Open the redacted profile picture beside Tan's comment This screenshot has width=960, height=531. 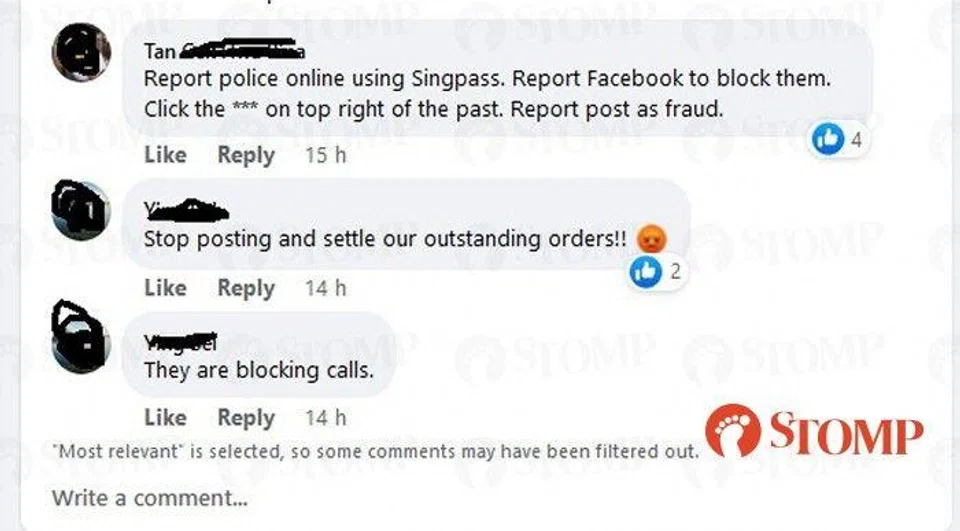(81, 53)
